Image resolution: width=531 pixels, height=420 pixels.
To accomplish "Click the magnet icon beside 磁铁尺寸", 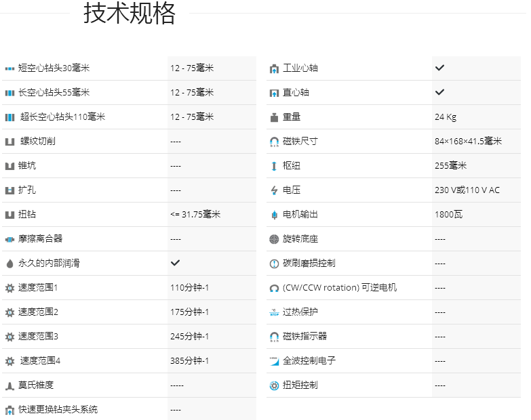I will coord(274,142).
